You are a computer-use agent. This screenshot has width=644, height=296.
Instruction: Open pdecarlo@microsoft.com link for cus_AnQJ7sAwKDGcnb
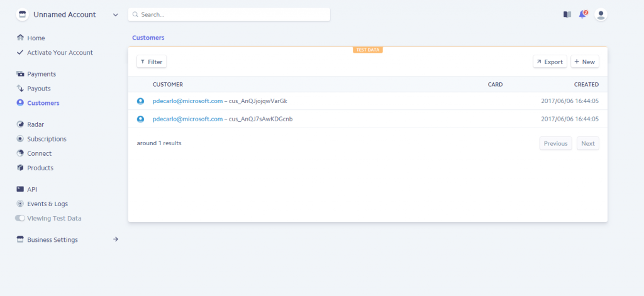187,119
